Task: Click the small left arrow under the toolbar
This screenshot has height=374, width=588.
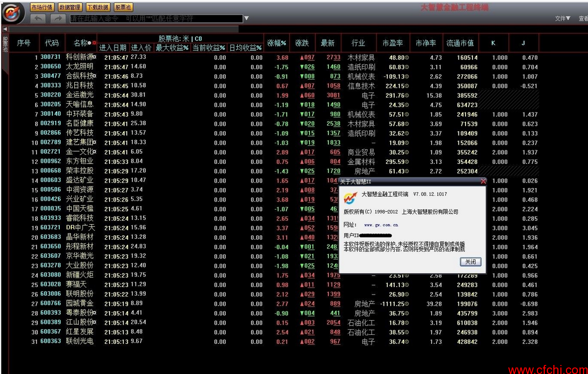Action: click(5, 29)
